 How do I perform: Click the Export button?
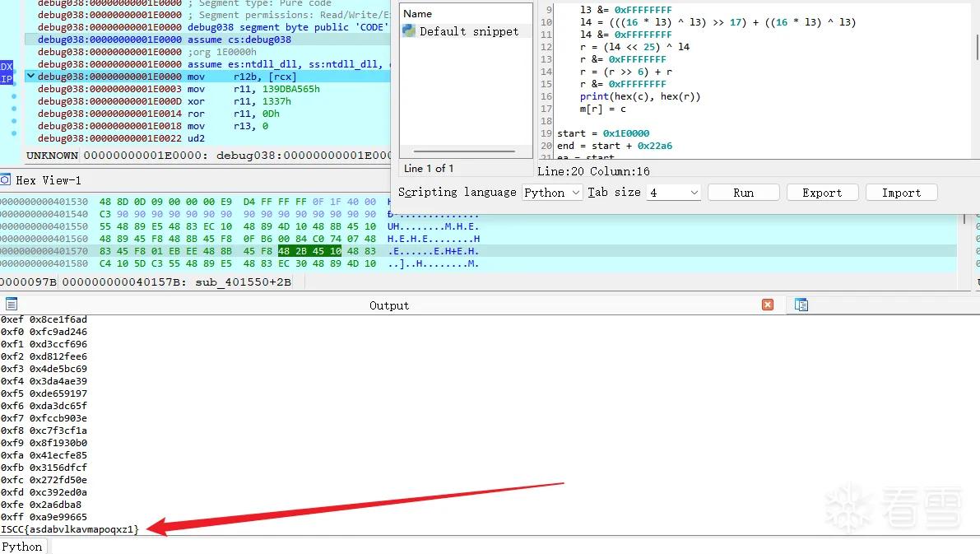tap(822, 193)
